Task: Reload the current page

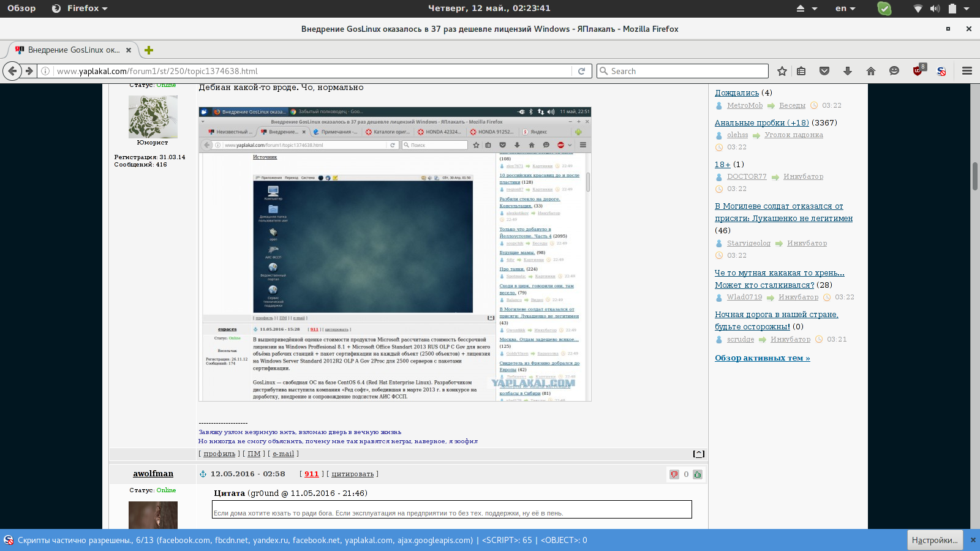Action: coord(582,71)
